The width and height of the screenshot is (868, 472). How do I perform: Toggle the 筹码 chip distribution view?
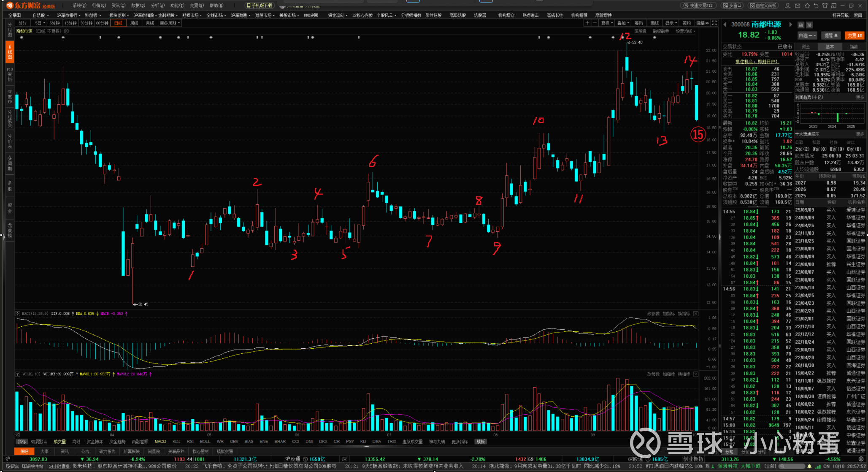pyautogui.click(x=639, y=23)
